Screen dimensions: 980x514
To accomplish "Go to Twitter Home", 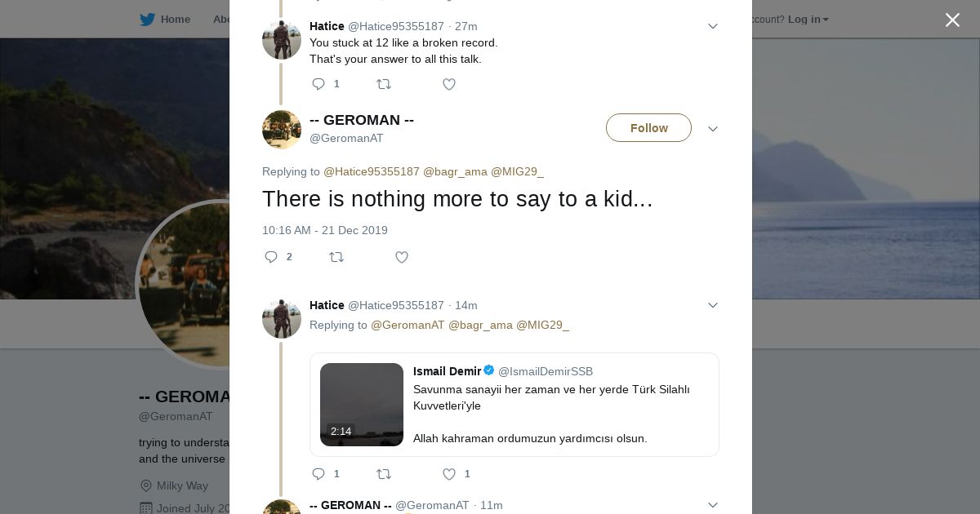I will 165,19.
